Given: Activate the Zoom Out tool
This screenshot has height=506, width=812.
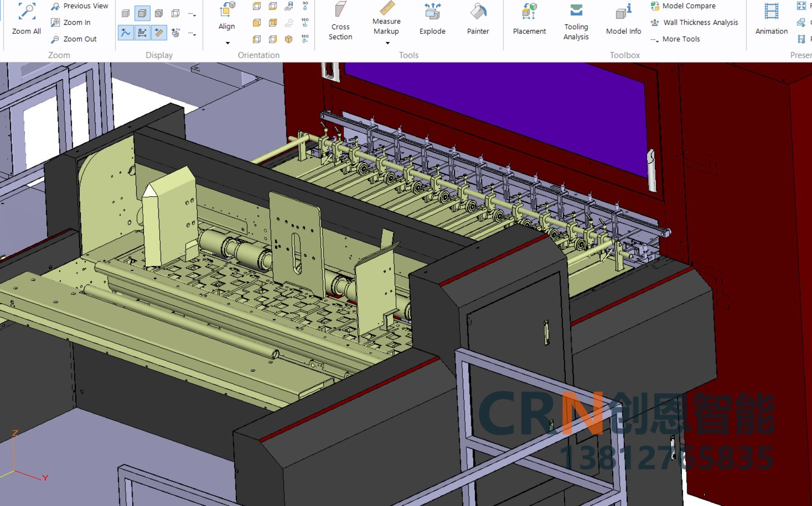Looking at the screenshot, I should coord(74,39).
